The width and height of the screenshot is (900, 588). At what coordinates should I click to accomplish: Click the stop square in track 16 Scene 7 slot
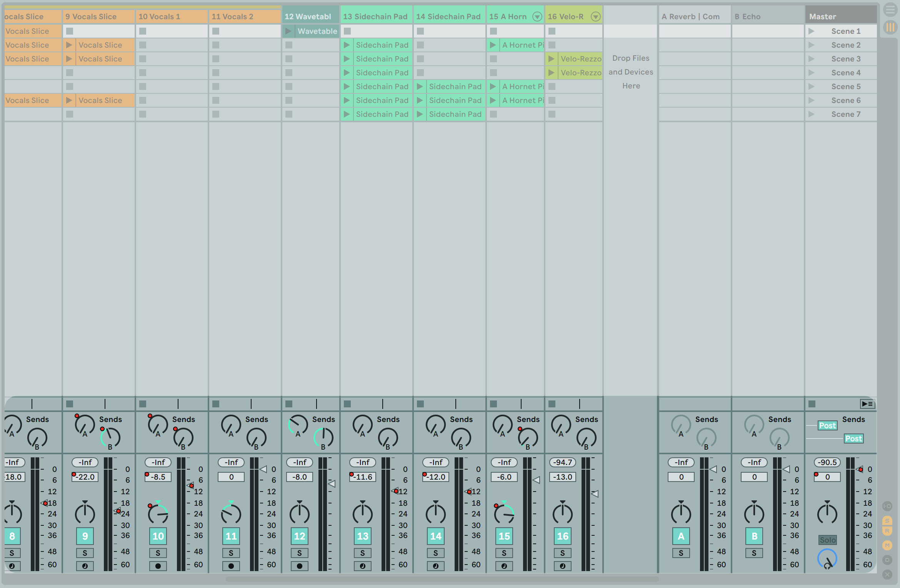coord(552,114)
